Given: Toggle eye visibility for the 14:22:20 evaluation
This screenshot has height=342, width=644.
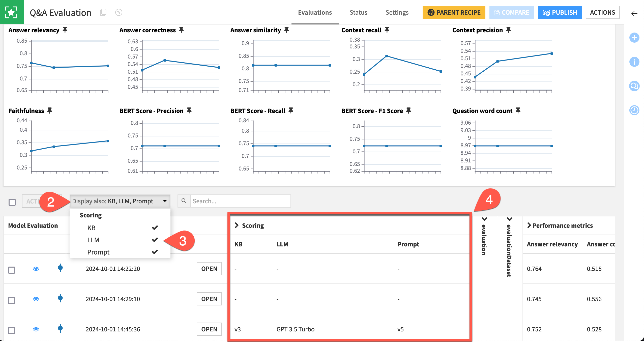Looking at the screenshot, I should click(36, 269).
